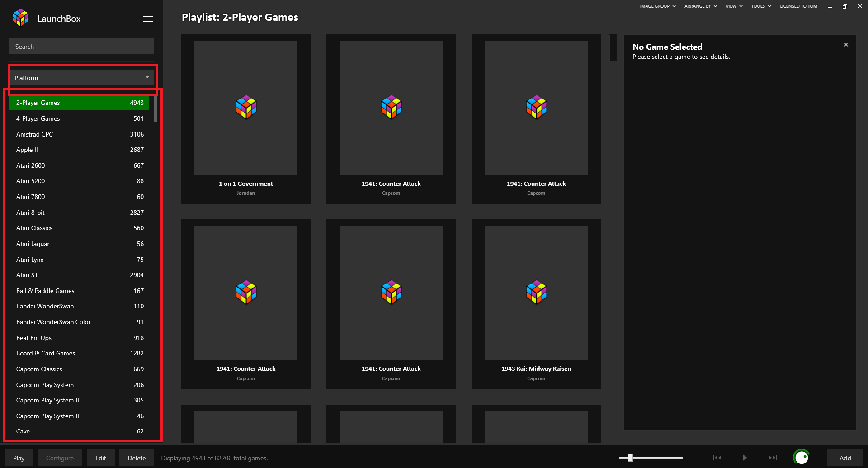This screenshot has width=868, height=468.
Task: Select Atari Jaguar platform
Action: (x=79, y=244)
